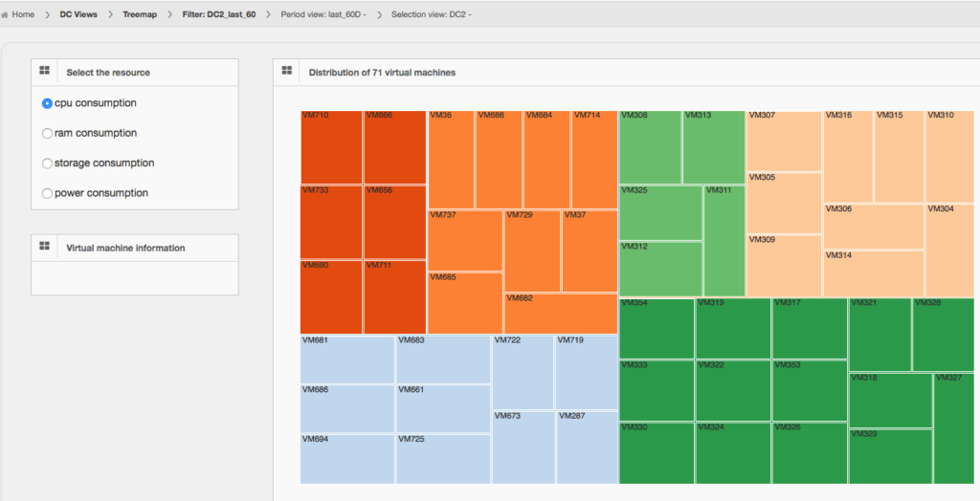Select the VM37 orange cell
Screen dimensions: 980x501
pyautogui.click(x=590, y=251)
